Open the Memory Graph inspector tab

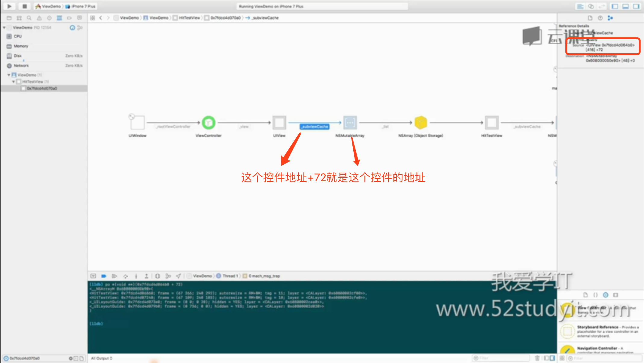[x=610, y=18]
